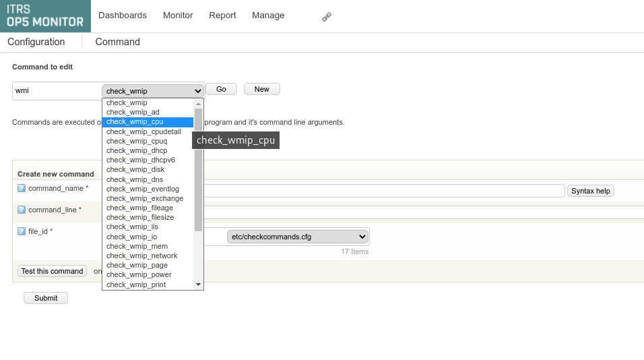644x360 pixels.
Task: Click the wmi filter input field
Action: point(57,91)
